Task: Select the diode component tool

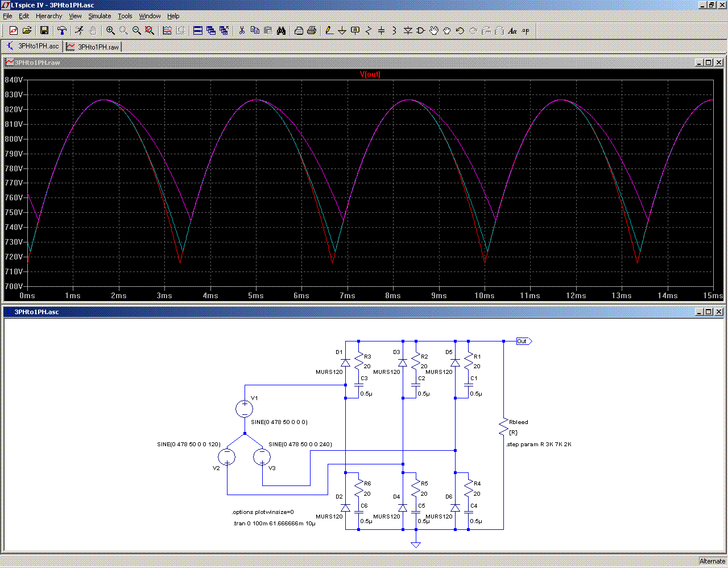Action: 408,31
